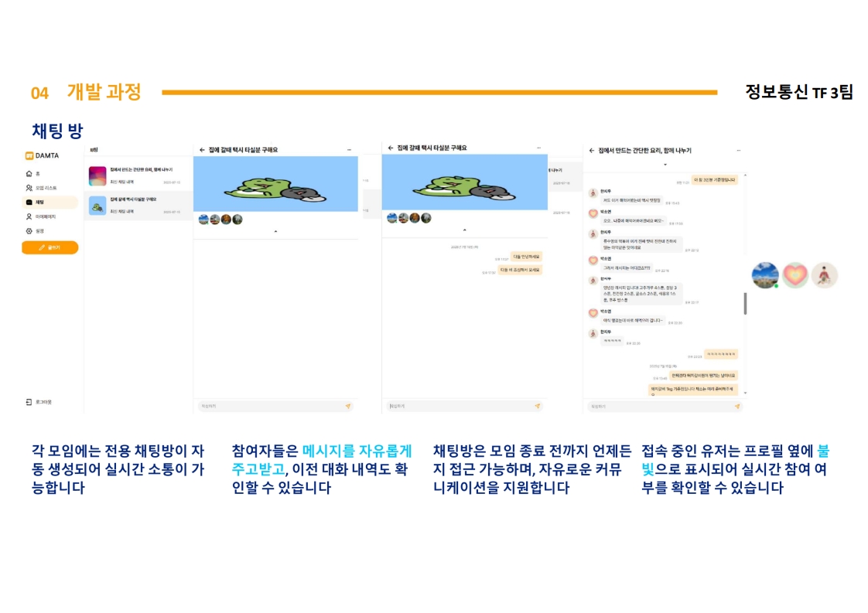Click the DAMTA logo in the sidebar
Viewport: 868px width, 613px height.
coord(42,155)
